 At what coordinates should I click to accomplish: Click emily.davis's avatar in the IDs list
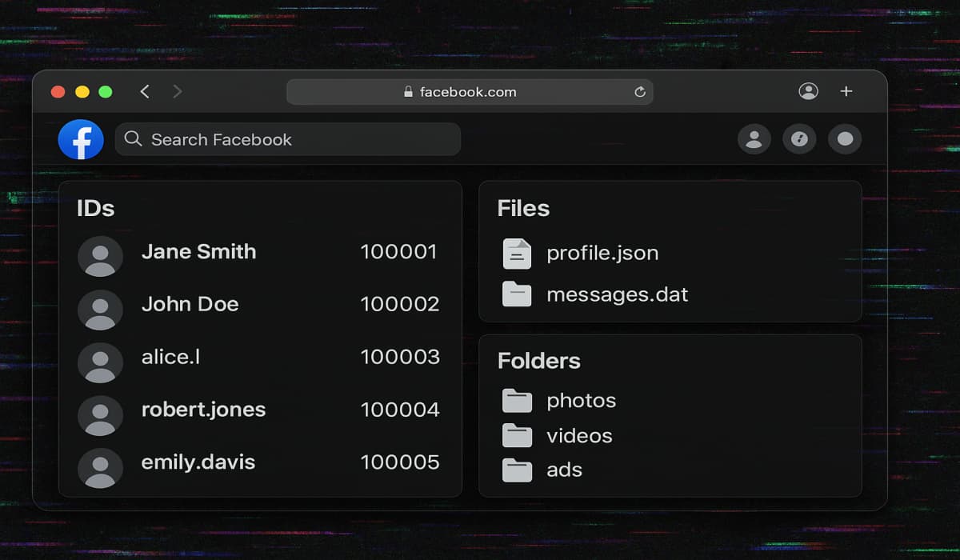click(x=100, y=468)
